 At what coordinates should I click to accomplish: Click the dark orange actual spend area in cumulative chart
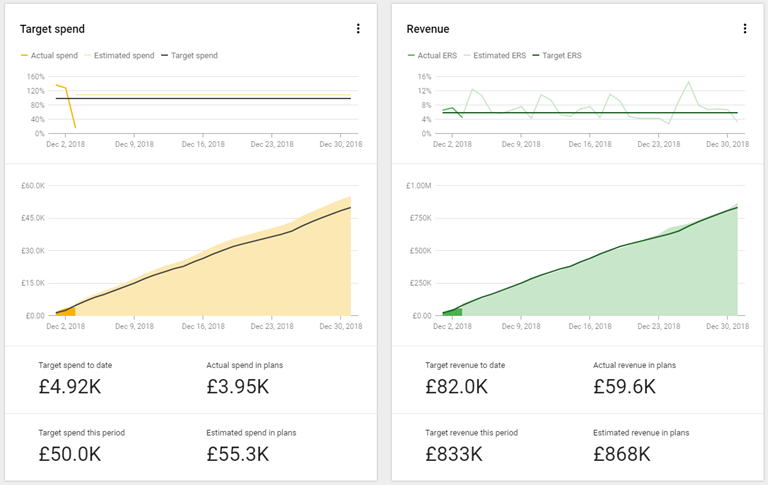pyautogui.click(x=69, y=312)
